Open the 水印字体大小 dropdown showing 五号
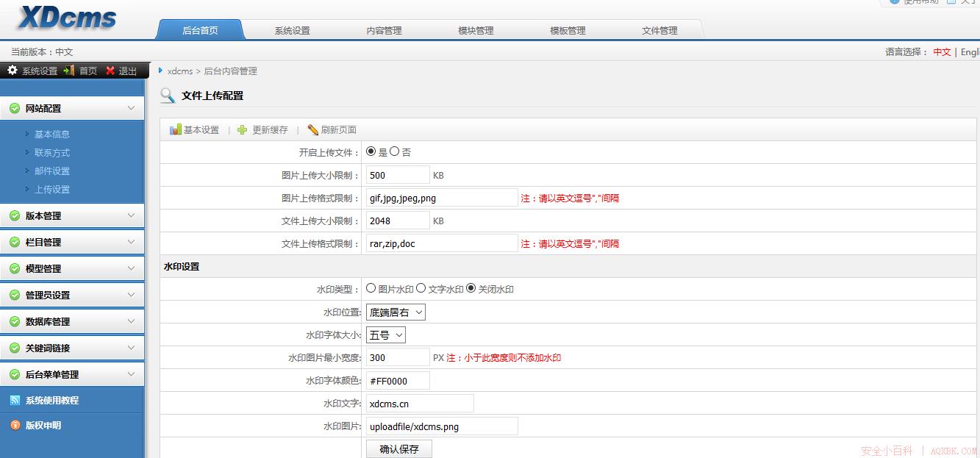The width and height of the screenshot is (980, 458). (x=385, y=334)
